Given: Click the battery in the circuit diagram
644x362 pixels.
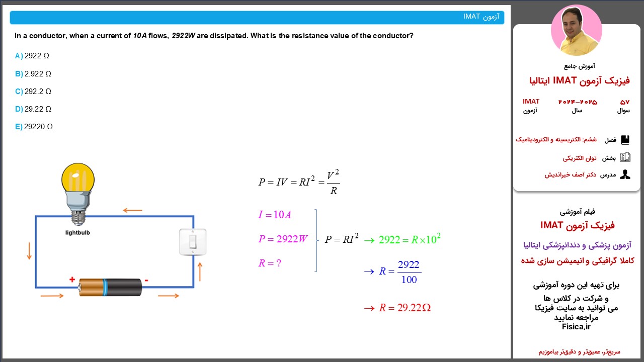Looking at the screenshot, I should (x=110, y=287).
